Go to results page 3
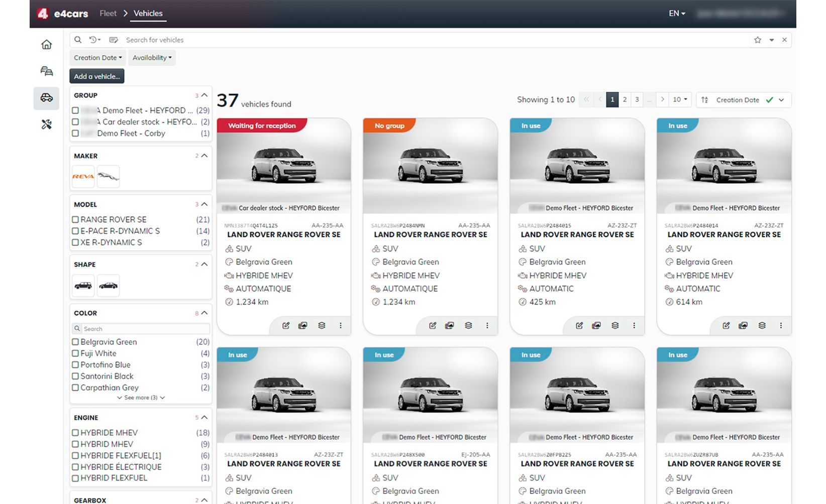Image resolution: width=826 pixels, height=504 pixels. click(x=637, y=99)
